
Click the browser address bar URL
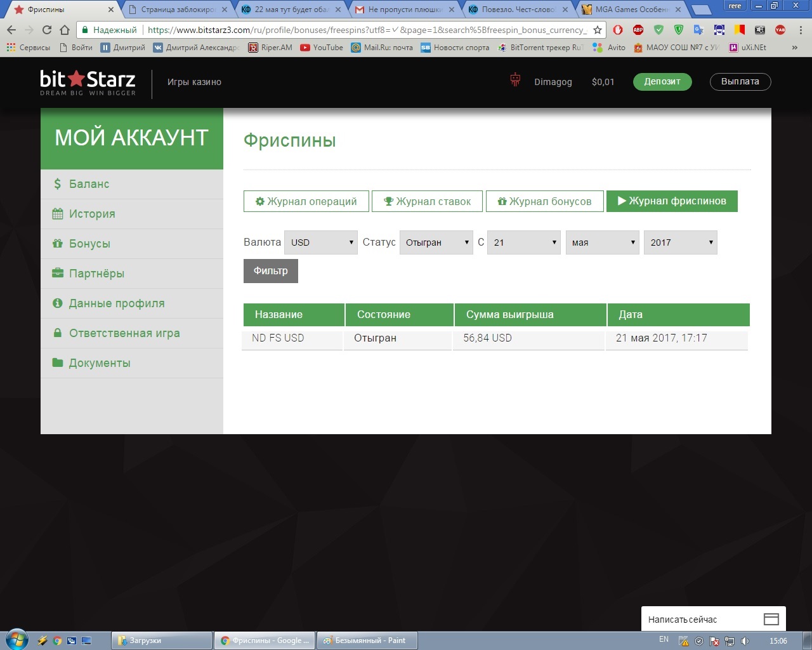367,30
